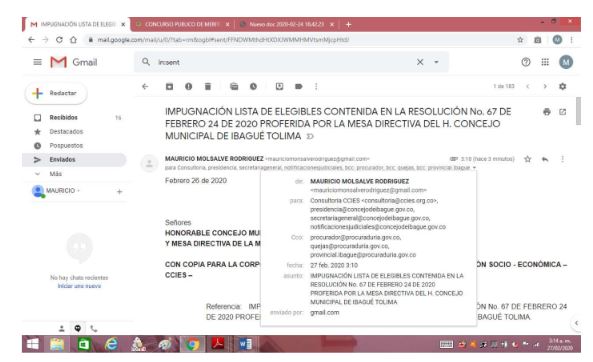
Task: Reply to the message arrow icon
Action: (545, 159)
